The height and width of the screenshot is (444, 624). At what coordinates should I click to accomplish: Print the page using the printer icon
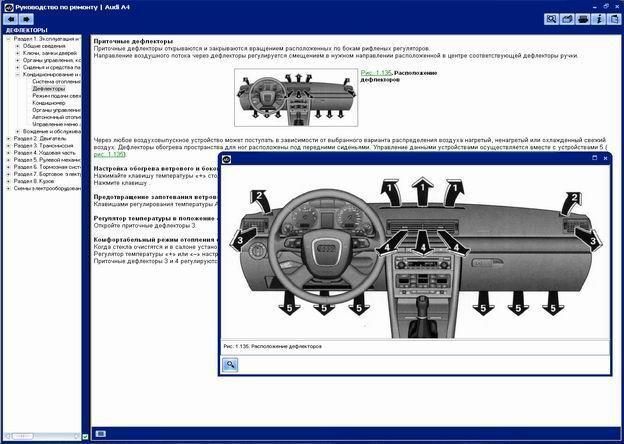tap(583, 19)
